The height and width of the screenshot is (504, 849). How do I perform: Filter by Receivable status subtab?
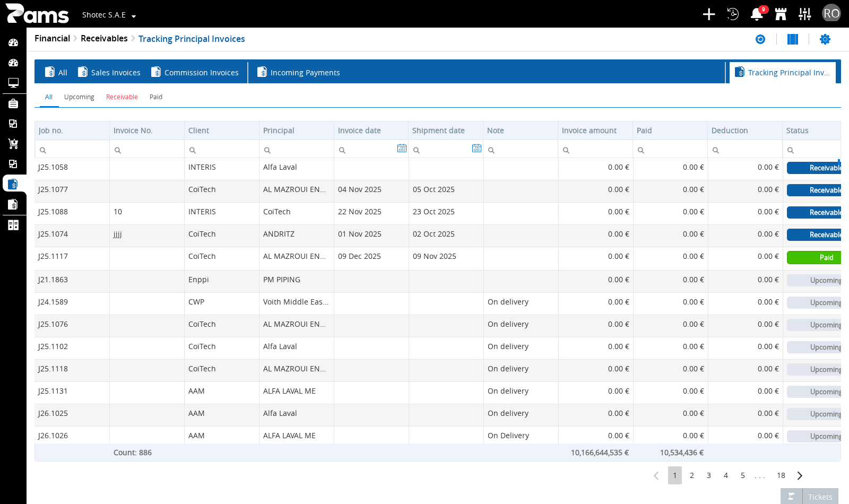122,97
